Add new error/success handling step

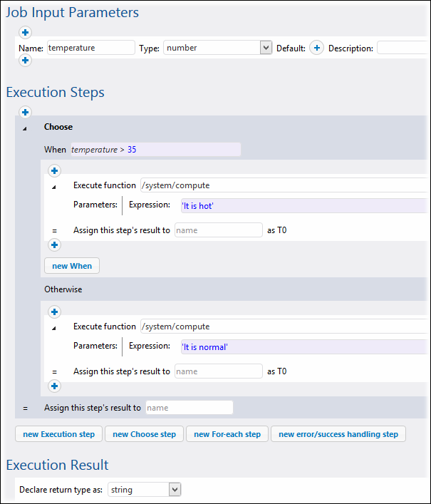tap(338, 434)
